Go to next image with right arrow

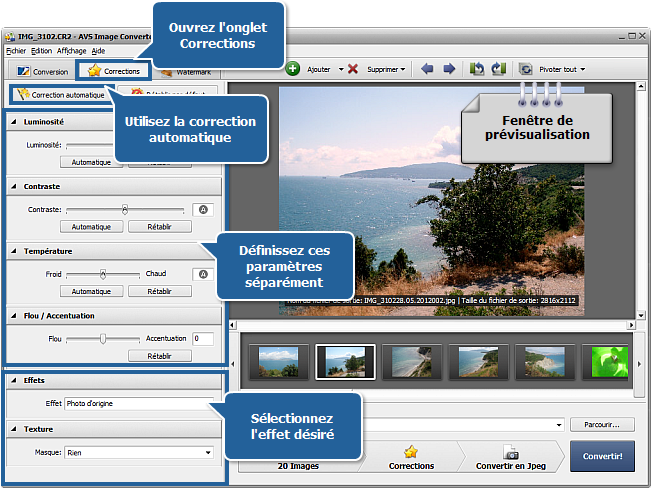coord(449,69)
